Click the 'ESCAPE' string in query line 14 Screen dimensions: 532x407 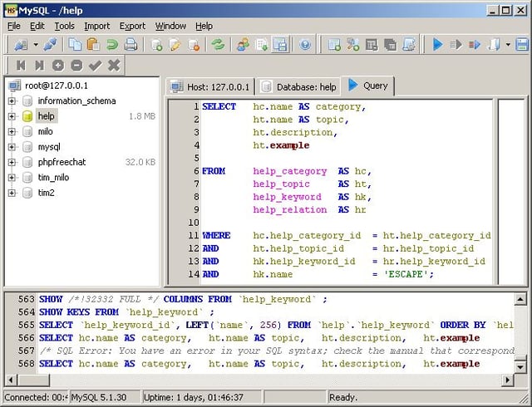coord(406,274)
